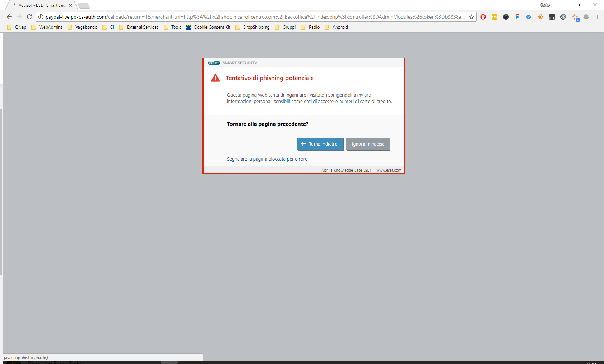Open the External Services bookmark folder
The image size is (604, 364).
tap(139, 27)
